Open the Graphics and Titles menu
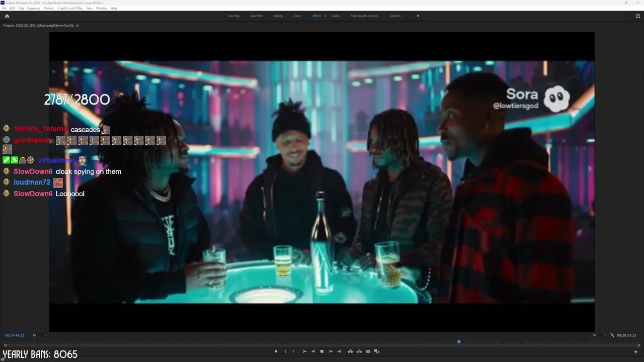The height and width of the screenshot is (362, 644). click(70, 9)
